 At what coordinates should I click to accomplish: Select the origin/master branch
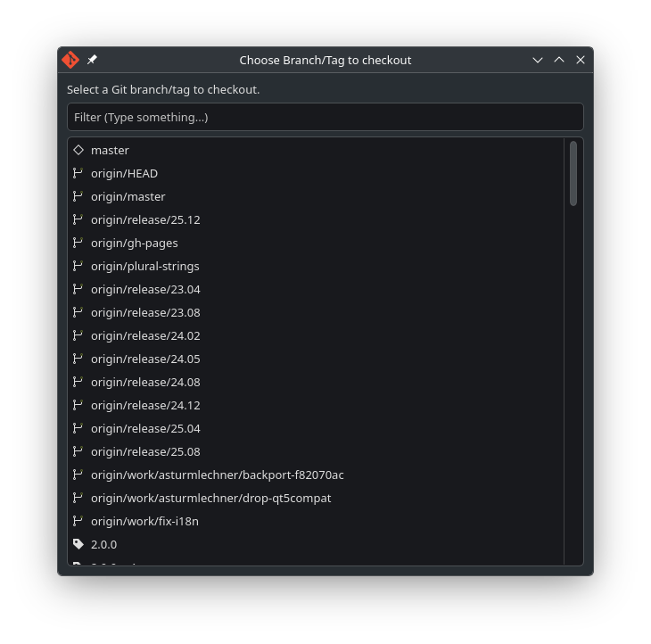click(128, 196)
